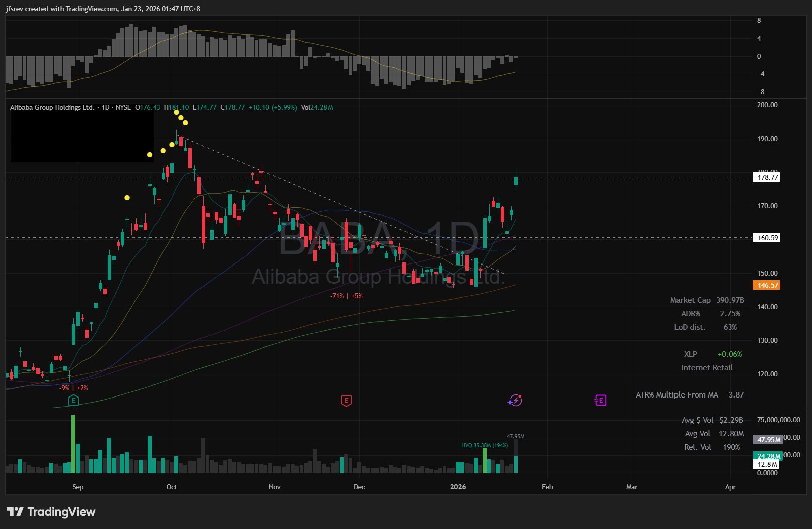The width and height of the screenshot is (812, 529).
Task: Click the red earnings E marker before Dec
Action: tap(346, 400)
